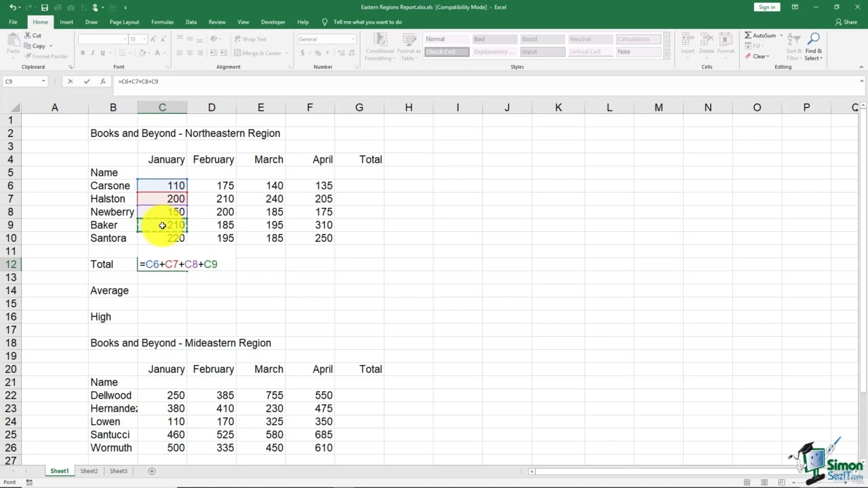Open the Find & Select magnifier menu
The height and width of the screenshot is (488, 868).
click(814, 46)
